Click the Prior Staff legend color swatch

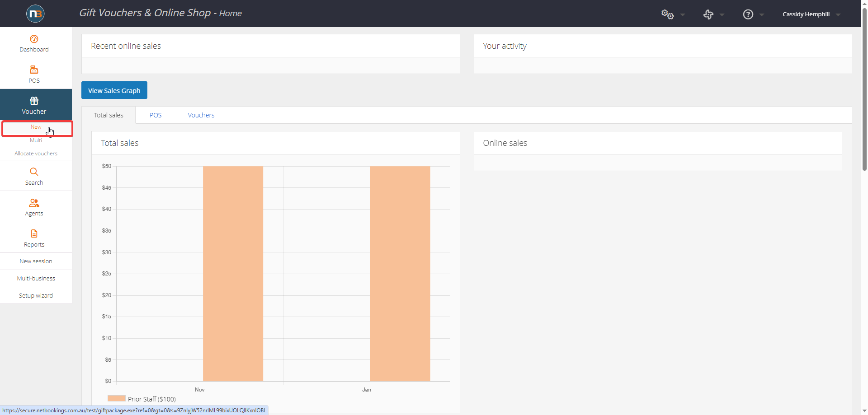pyautogui.click(x=117, y=398)
